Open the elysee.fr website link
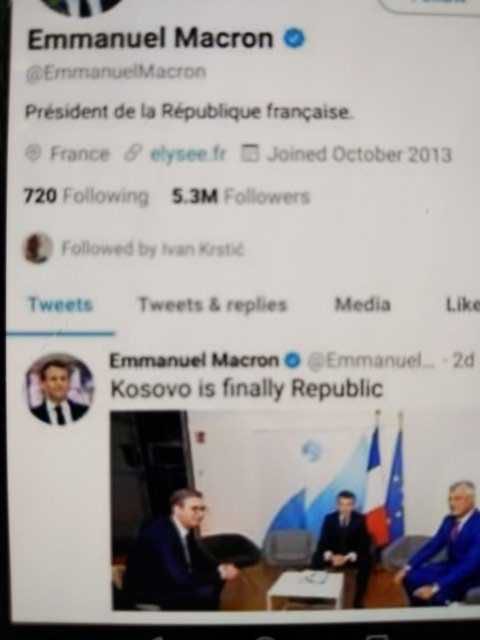The image size is (480, 640). [188, 154]
